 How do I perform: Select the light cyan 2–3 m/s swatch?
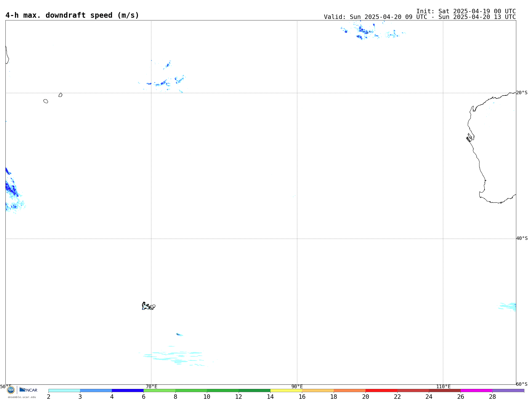(x=64, y=390)
